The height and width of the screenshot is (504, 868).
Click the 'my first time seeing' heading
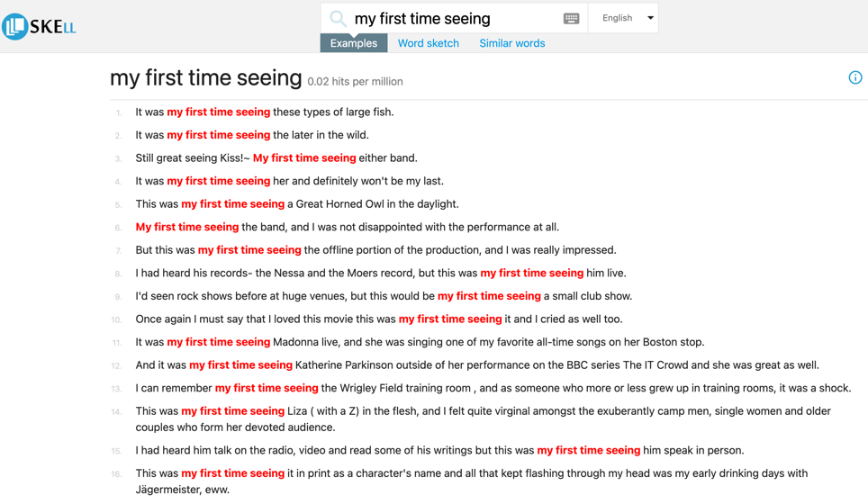tap(206, 77)
